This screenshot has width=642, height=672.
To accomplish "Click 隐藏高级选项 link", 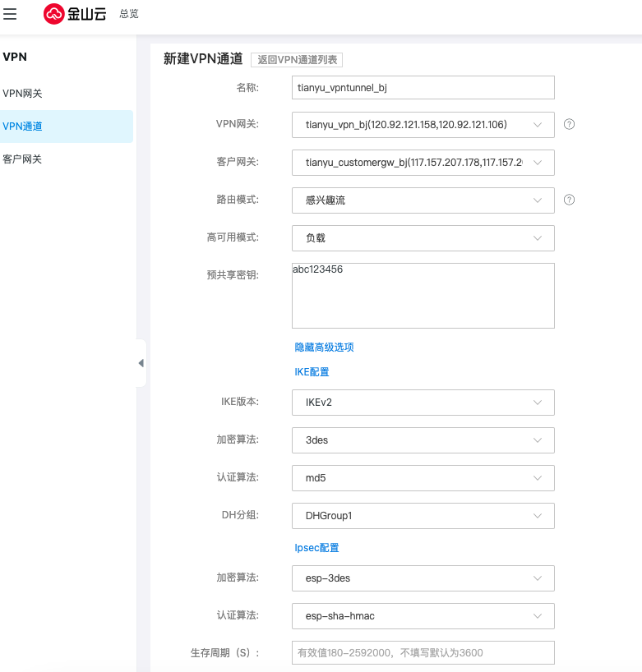I will (x=324, y=348).
